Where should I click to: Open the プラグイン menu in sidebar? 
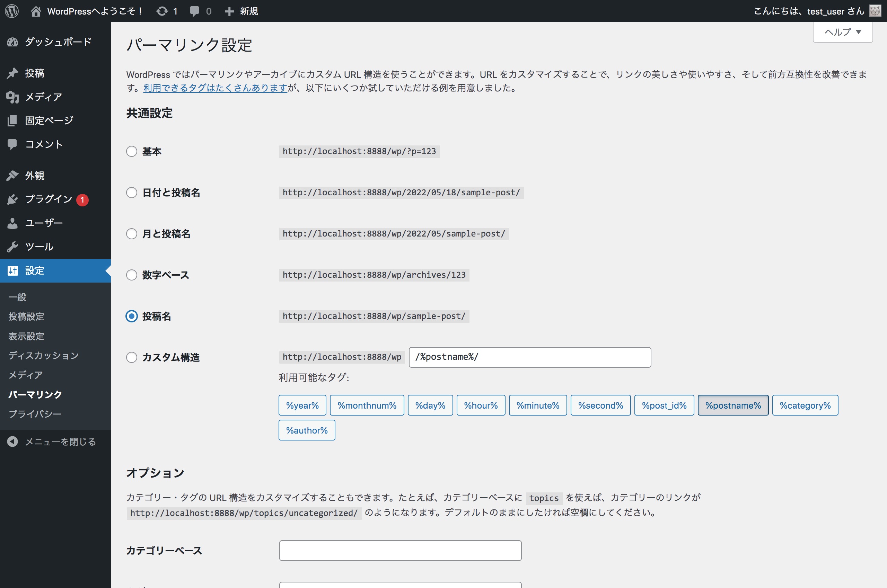tap(49, 199)
